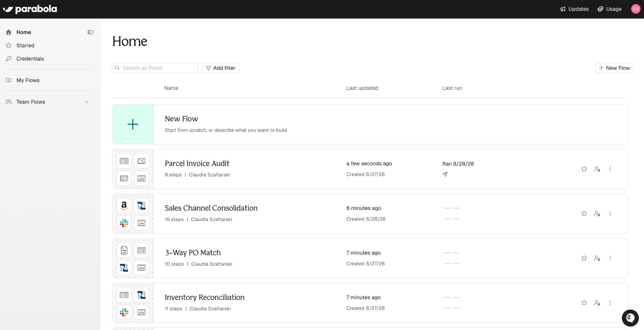The height and width of the screenshot is (330, 644).
Task: Click the Slack icon in Sales Channel Consolidation
Action: [124, 223]
